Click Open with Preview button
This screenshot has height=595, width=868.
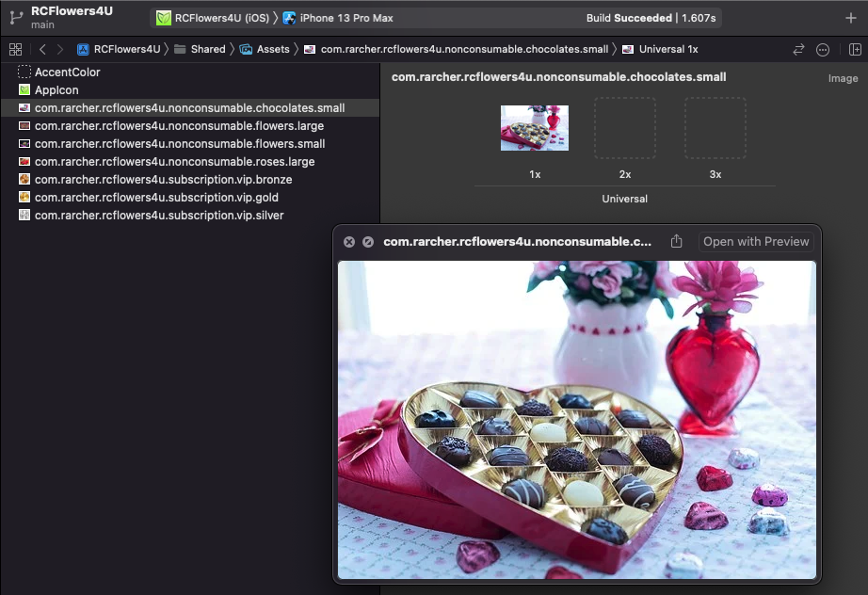coord(756,241)
